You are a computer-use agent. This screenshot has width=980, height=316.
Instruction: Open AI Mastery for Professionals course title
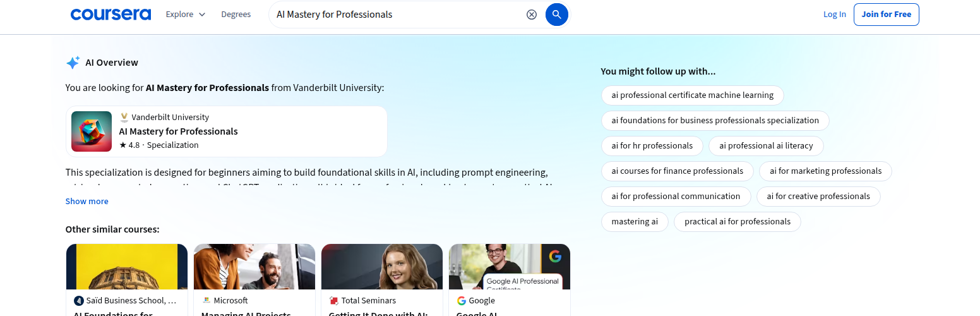click(x=179, y=131)
